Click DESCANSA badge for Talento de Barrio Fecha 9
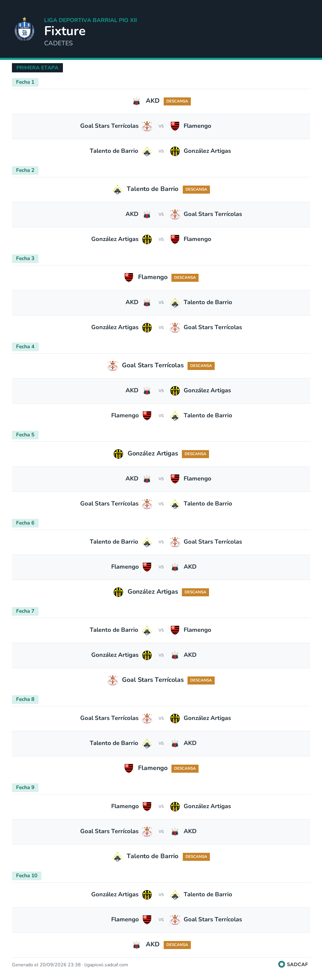 [196, 857]
